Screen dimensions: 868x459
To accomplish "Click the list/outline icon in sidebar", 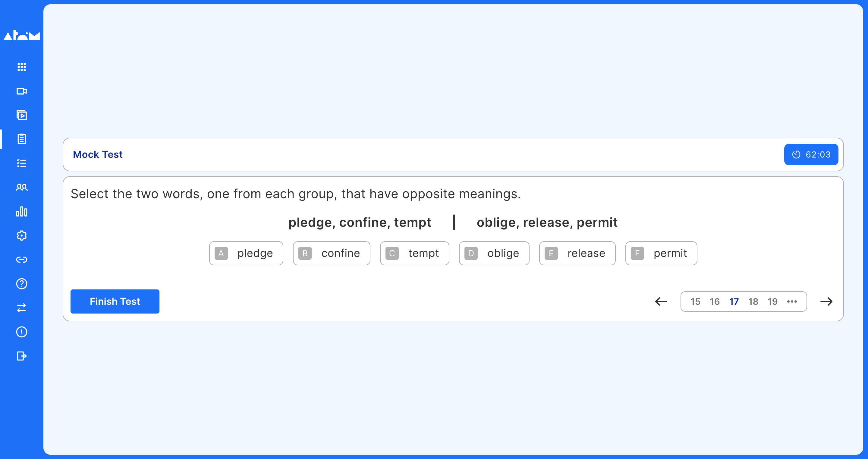I will (x=22, y=163).
